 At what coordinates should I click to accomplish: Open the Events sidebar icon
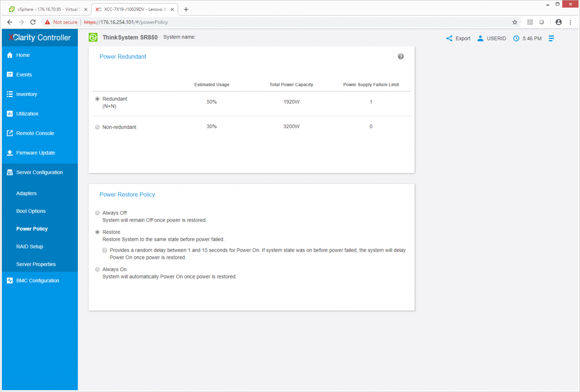point(10,75)
